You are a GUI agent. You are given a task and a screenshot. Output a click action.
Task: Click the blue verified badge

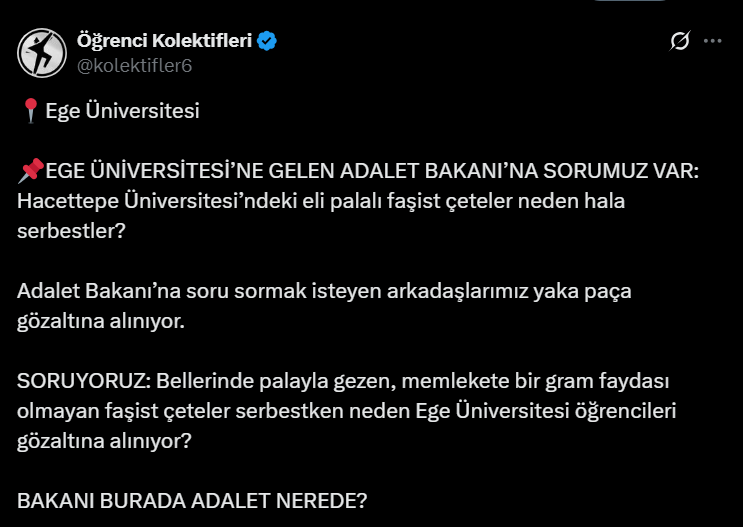(268, 41)
